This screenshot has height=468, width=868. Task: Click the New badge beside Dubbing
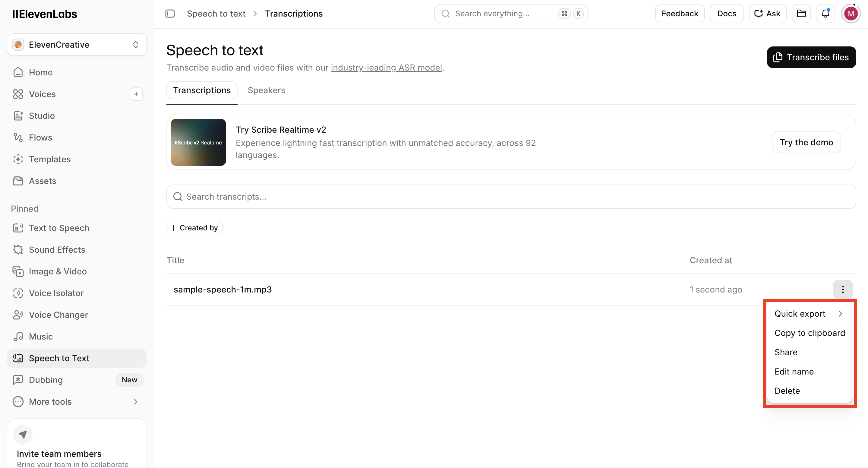(129, 380)
